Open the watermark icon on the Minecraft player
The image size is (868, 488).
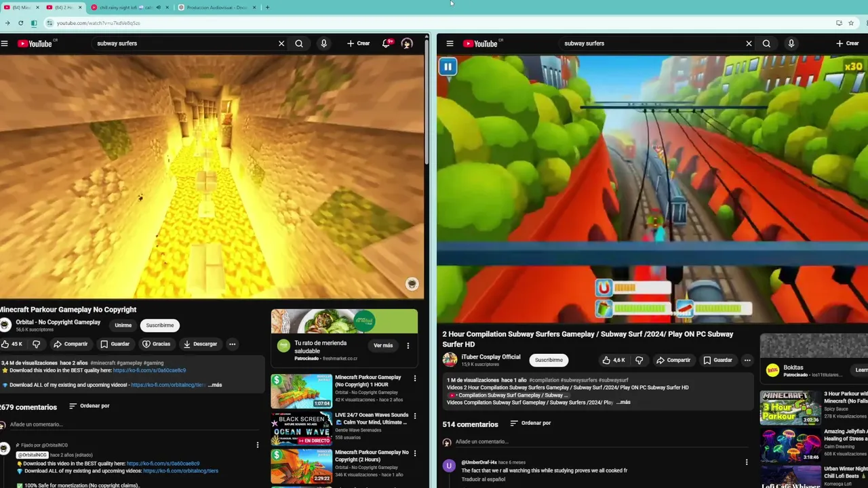pyautogui.click(x=412, y=284)
